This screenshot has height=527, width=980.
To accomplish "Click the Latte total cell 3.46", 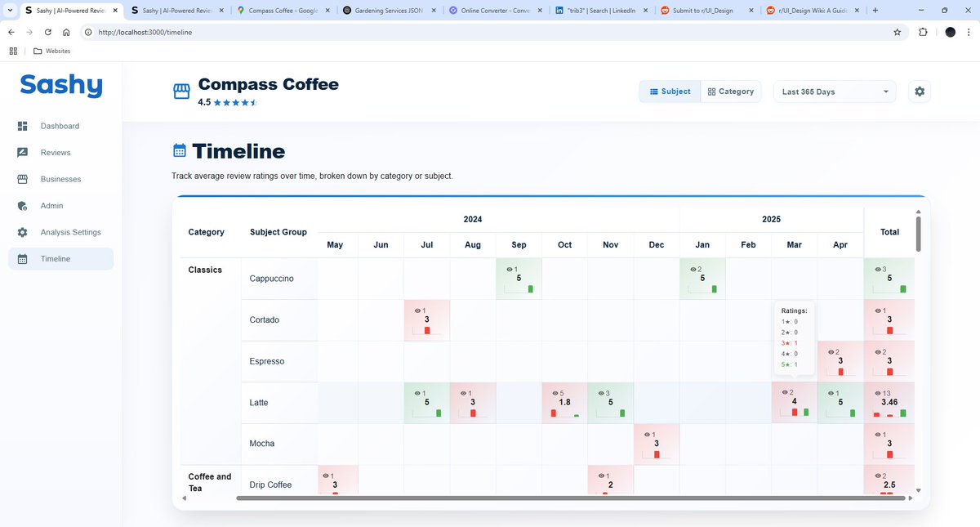I will coord(889,403).
